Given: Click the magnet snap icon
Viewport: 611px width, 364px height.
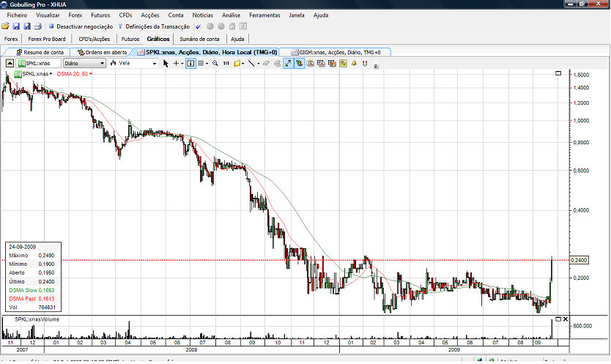Looking at the screenshot, I should point(365,64).
